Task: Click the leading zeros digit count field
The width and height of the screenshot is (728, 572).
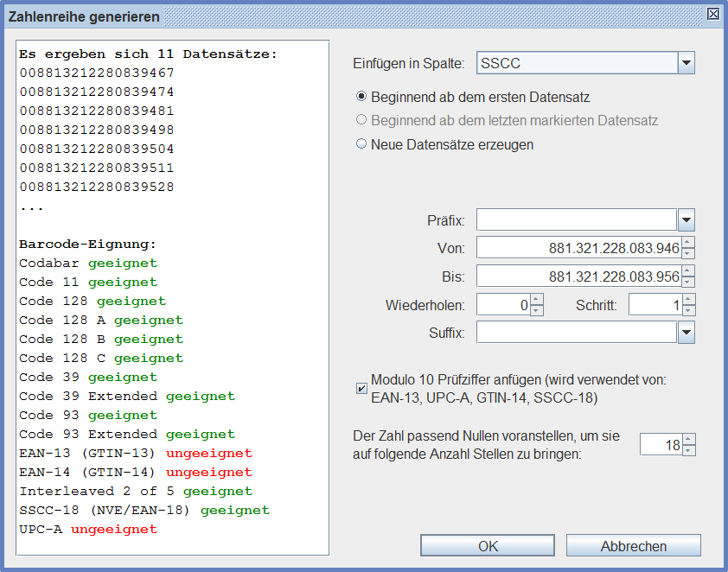Action: pyautogui.click(x=661, y=445)
